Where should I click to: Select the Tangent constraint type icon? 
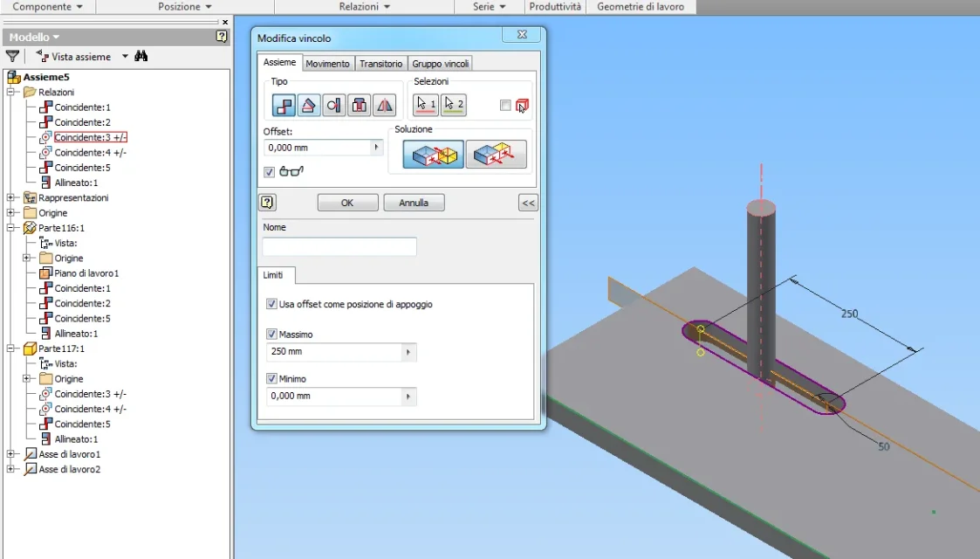pos(333,105)
